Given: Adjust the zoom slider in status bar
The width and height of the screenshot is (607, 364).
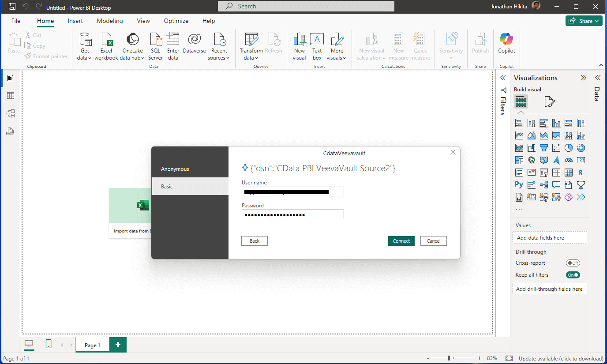Looking at the screenshot, I should tap(449, 358).
